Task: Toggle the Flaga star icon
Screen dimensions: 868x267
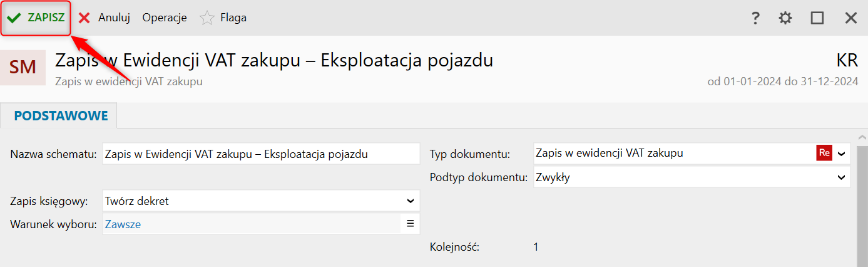Action: coord(207,18)
